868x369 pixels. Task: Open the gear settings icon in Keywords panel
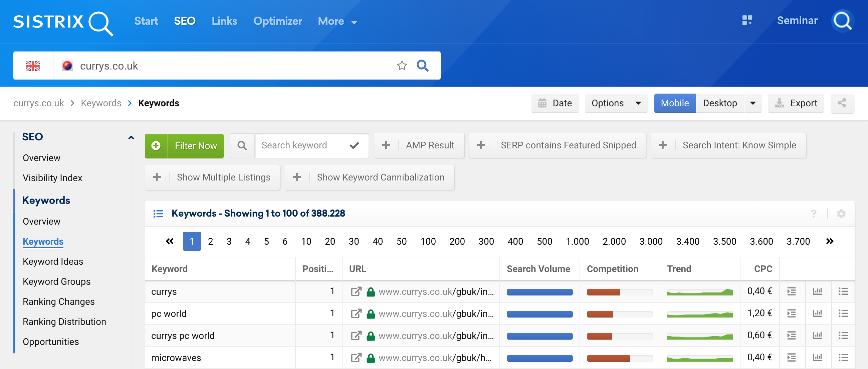(x=841, y=214)
